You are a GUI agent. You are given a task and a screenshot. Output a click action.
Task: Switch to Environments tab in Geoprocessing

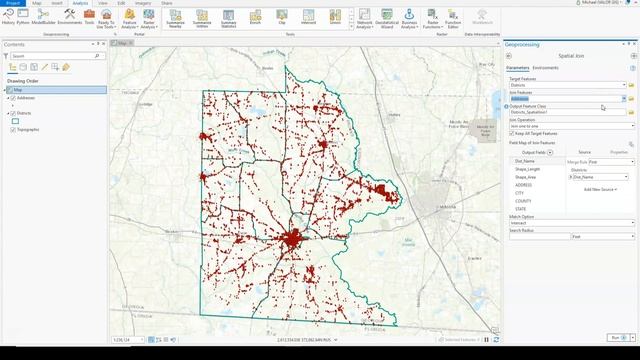point(545,68)
